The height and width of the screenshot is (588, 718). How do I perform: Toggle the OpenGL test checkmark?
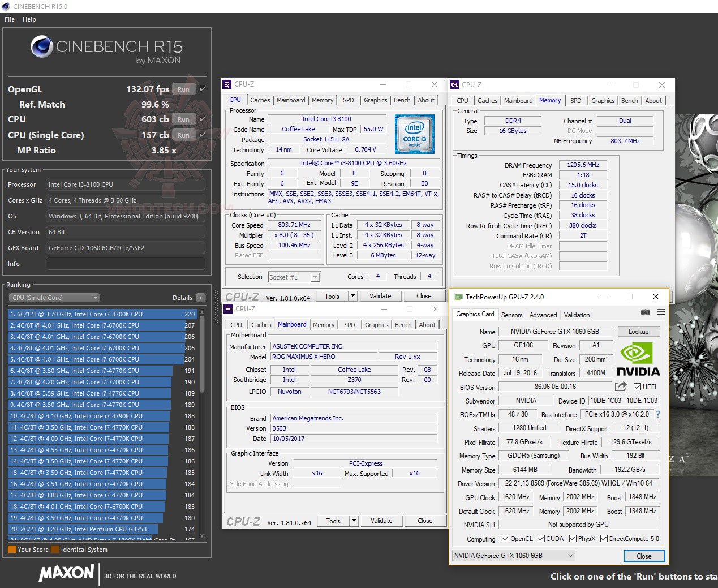pos(203,89)
